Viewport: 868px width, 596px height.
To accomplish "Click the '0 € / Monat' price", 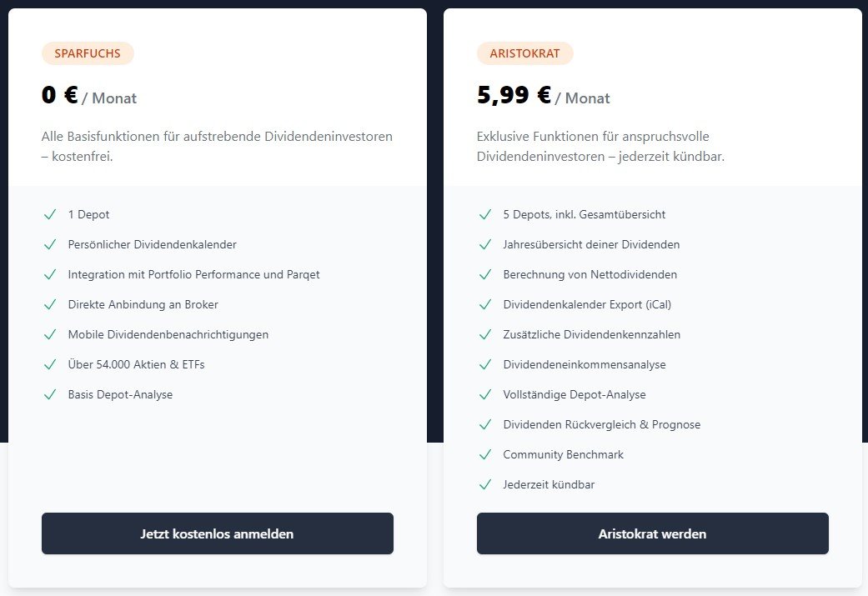I will tap(89, 96).
